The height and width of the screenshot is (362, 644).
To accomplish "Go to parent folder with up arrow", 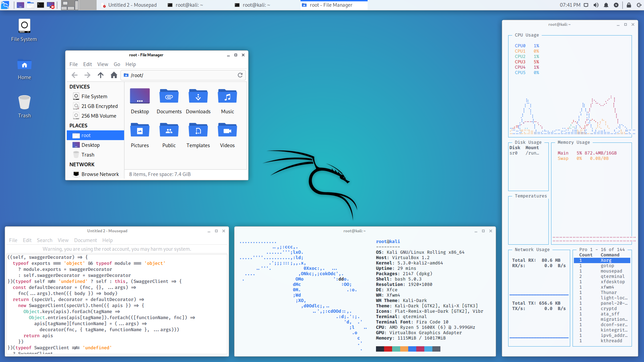I will point(101,75).
